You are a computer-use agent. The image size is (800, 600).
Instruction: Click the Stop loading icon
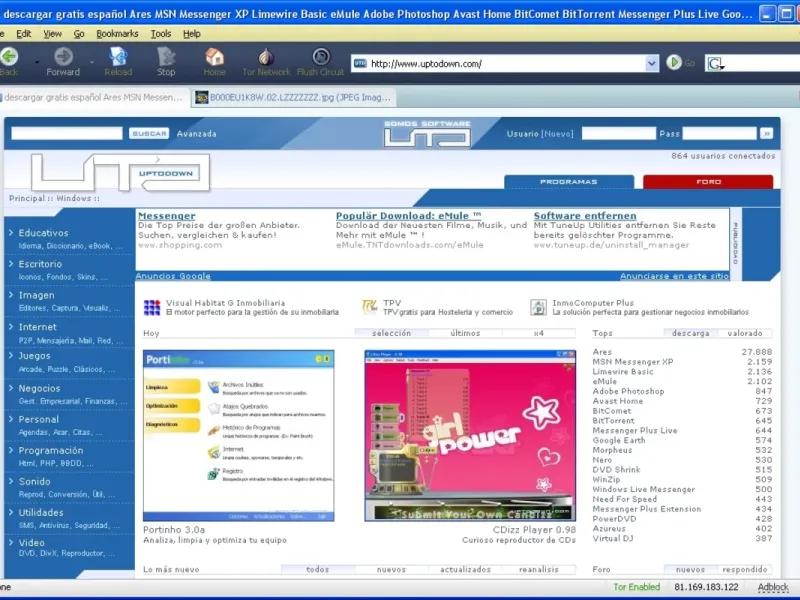pyautogui.click(x=166, y=56)
